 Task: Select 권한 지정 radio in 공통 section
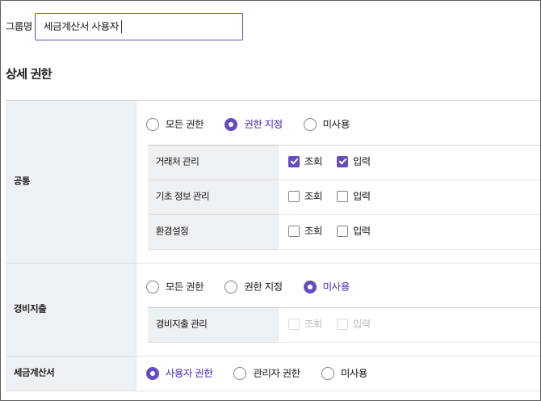click(231, 124)
